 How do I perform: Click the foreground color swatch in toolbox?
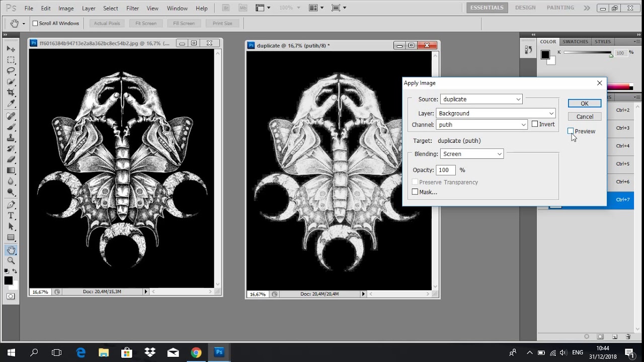tap(8, 281)
